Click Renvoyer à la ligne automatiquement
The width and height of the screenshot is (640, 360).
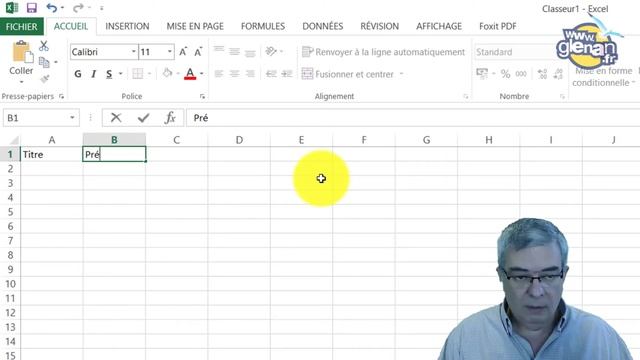click(383, 52)
